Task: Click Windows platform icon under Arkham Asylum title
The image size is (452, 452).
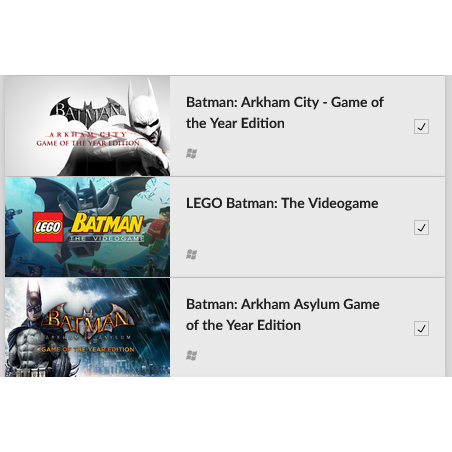Action: (x=191, y=356)
